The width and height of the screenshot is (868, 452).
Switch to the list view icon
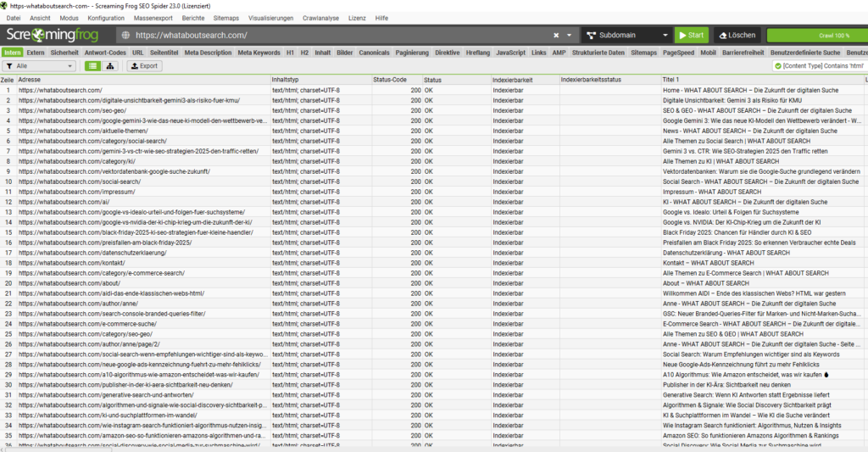pos(92,66)
